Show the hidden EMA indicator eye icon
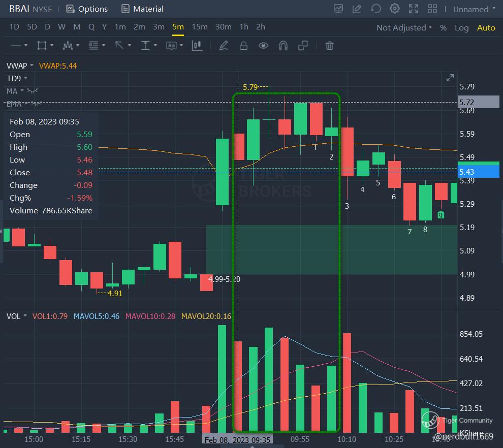Viewport: 503px width, 448px height. 37,104
